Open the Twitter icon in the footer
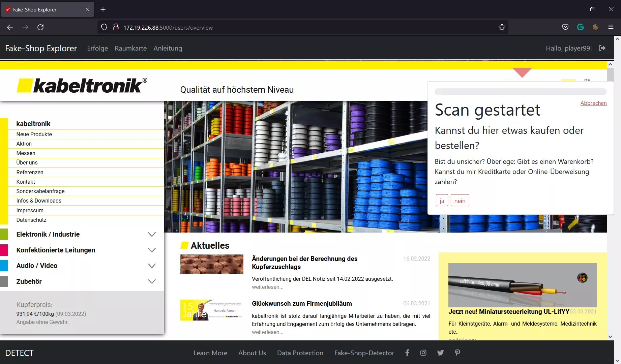The image size is (621, 364). 440,353
